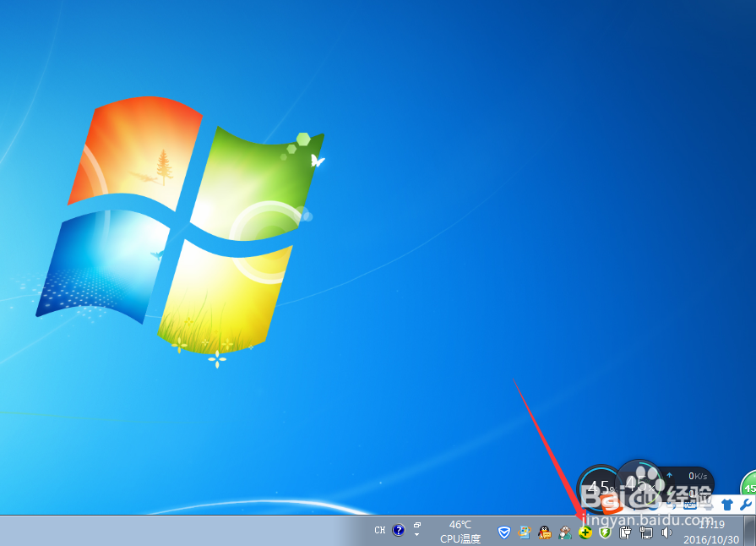
Task: Open the blue shield security tray icon
Action: 503,532
